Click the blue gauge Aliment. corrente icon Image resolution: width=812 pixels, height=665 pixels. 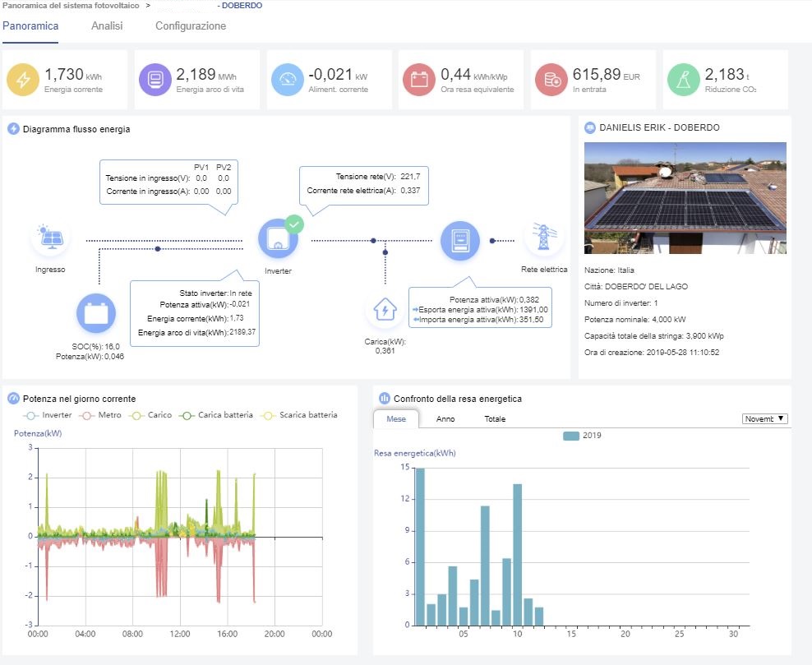(287, 80)
